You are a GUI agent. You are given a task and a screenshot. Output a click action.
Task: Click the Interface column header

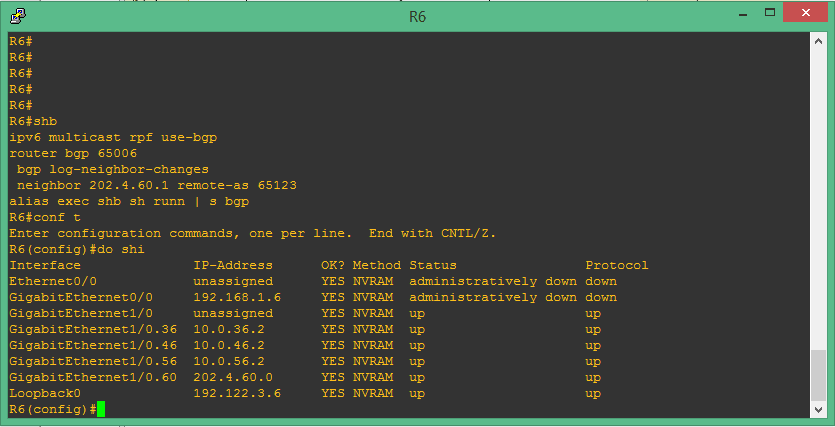click(45, 265)
